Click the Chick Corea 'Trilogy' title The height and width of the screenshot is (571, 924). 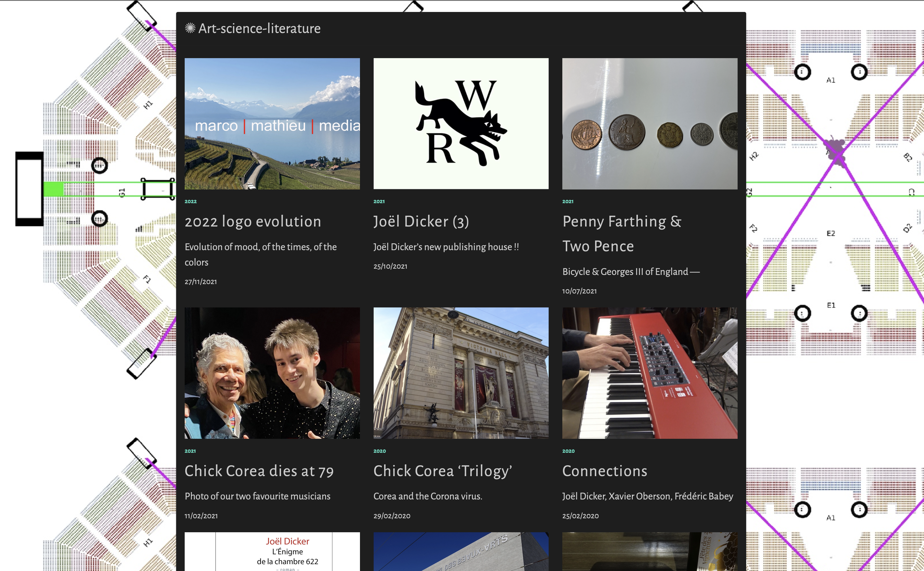click(442, 471)
